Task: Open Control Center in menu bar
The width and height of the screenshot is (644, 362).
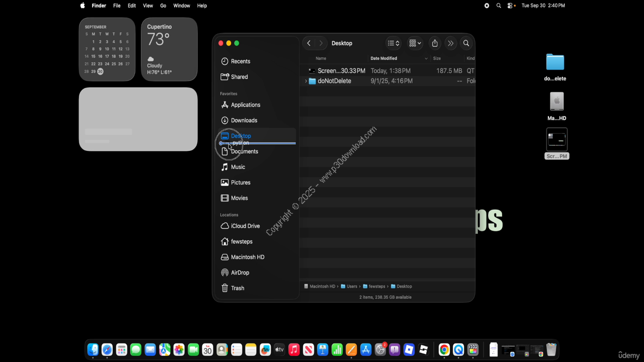Action: point(511,6)
